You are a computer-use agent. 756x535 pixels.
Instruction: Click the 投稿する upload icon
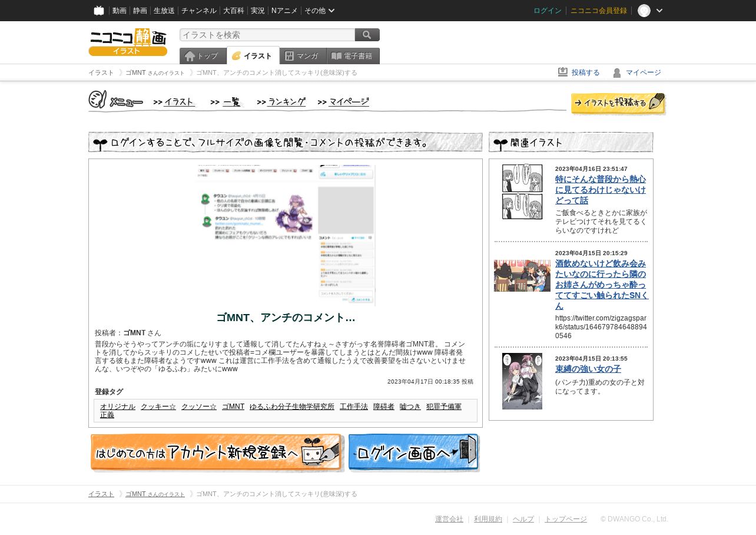tap(563, 72)
